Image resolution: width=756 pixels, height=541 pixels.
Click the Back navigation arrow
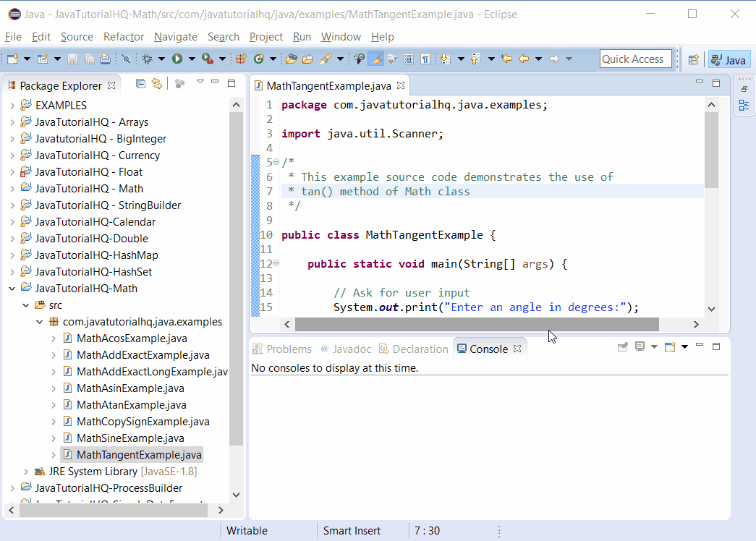(x=524, y=59)
